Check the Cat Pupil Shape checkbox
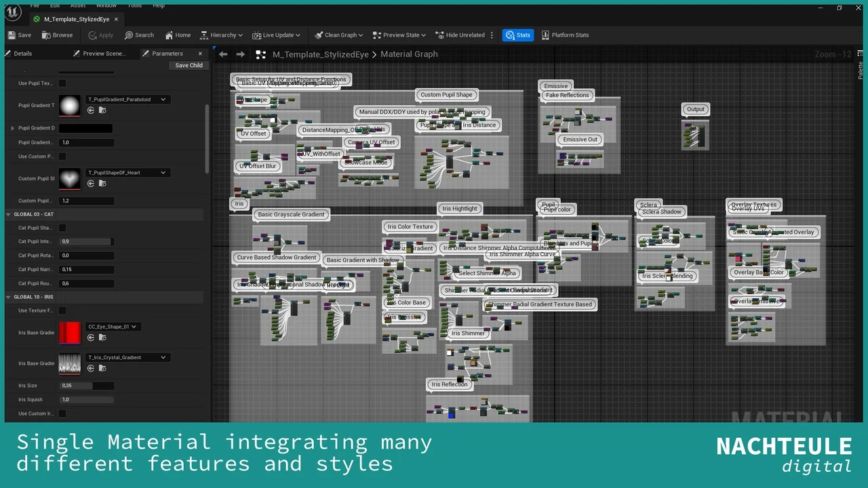Image resolution: width=868 pixels, height=488 pixels. pos(62,228)
